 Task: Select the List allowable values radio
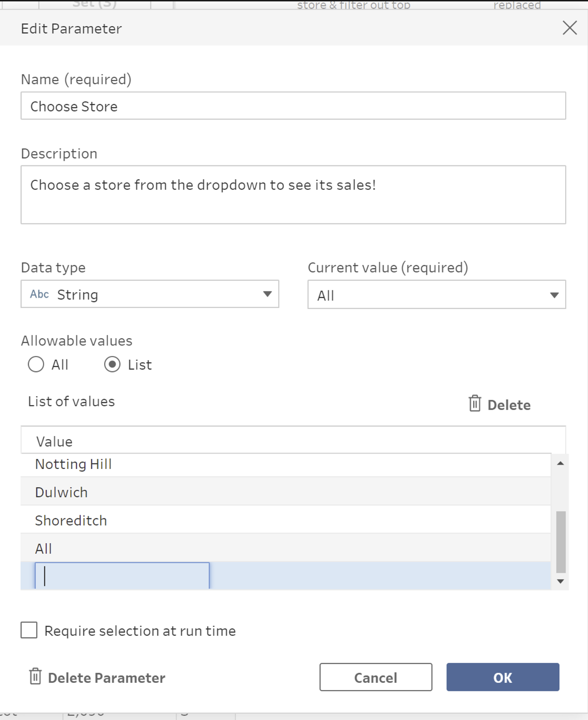[x=112, y=364]
